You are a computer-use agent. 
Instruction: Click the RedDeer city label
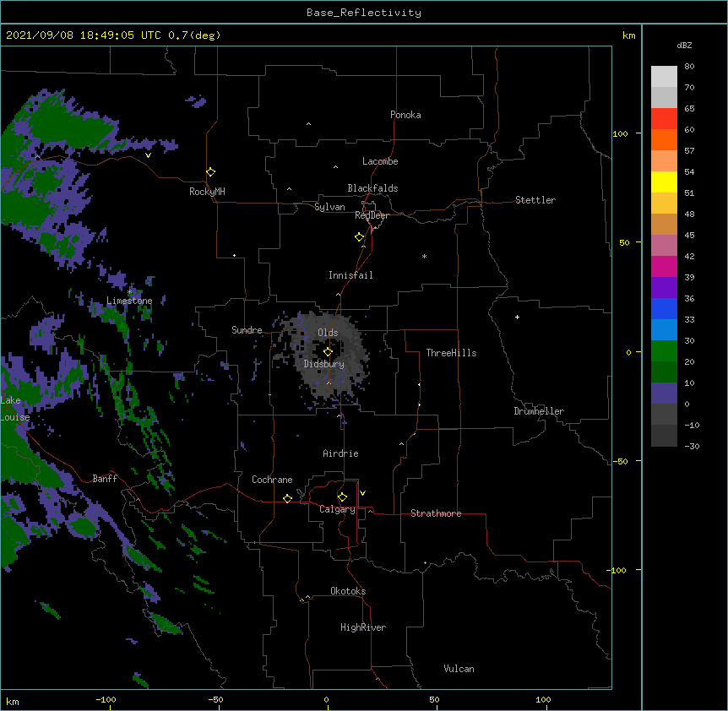[x=372, y=215]
